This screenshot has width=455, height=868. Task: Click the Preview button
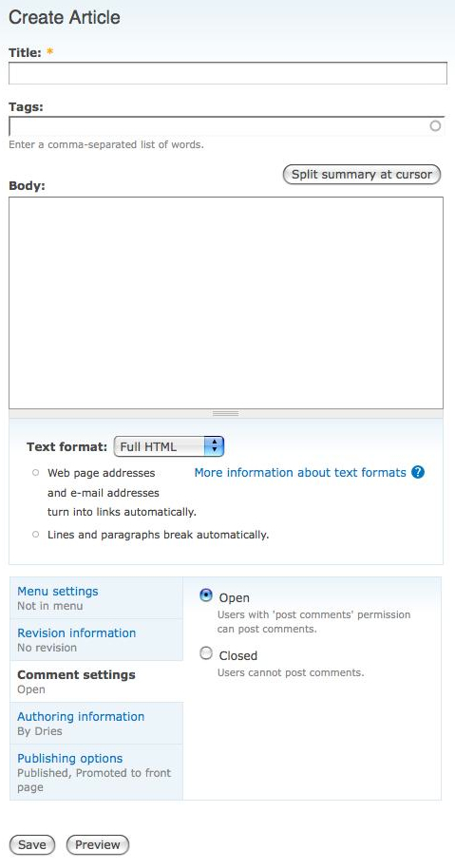point(98,845)
